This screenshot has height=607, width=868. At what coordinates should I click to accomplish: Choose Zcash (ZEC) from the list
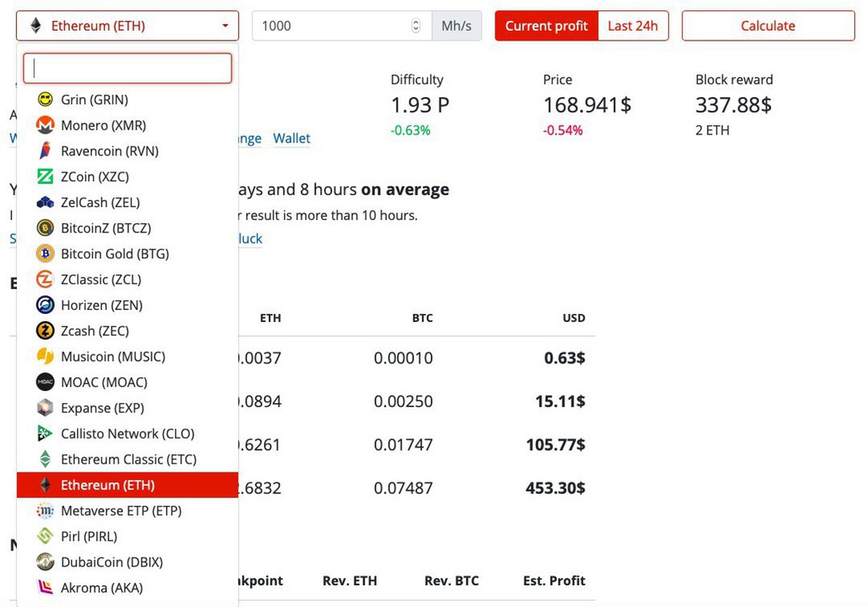point(127,331)
